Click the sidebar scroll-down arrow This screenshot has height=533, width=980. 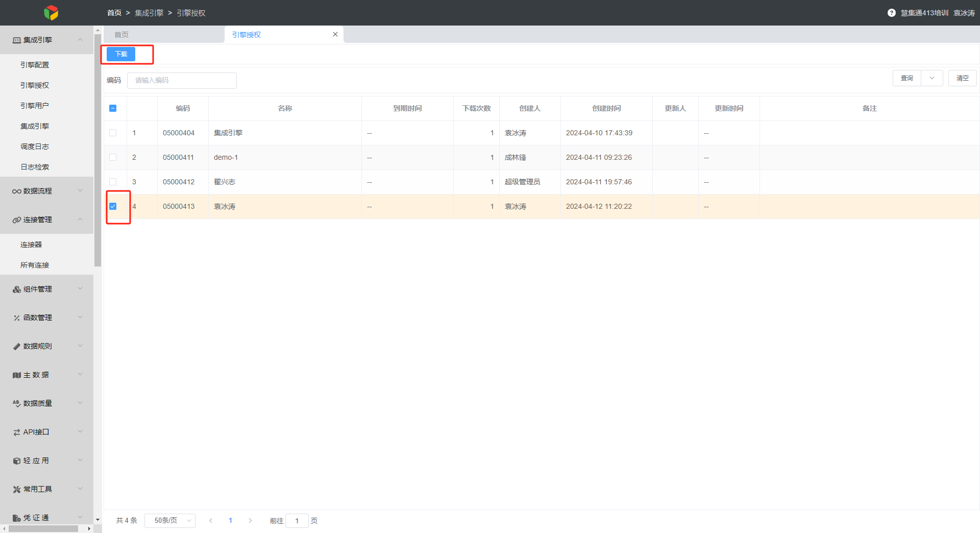97,520
